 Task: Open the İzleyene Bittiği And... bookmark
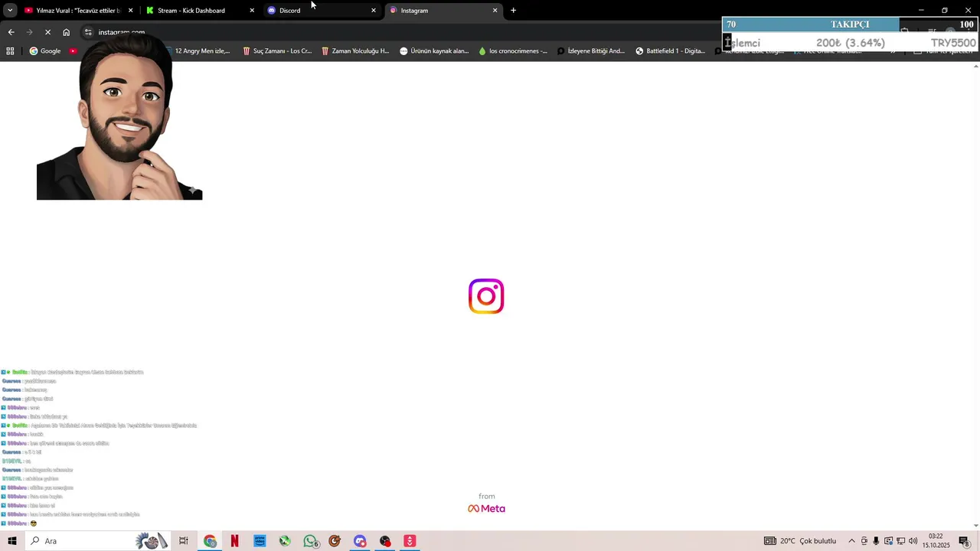(591, 51)
